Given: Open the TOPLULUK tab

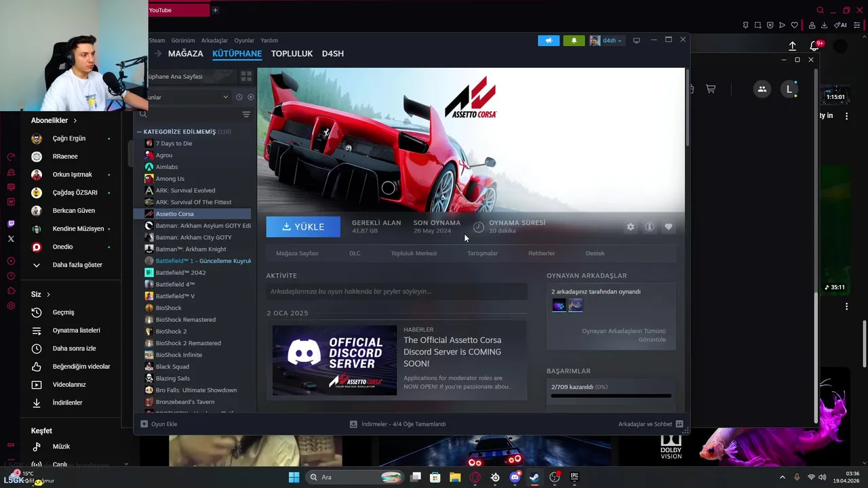Looking at the screenshot, I should coord(292,54).
